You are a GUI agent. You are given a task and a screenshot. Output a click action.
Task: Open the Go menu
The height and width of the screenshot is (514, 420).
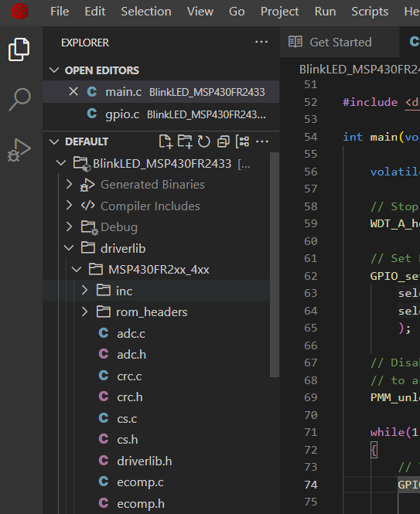[237, 12]
